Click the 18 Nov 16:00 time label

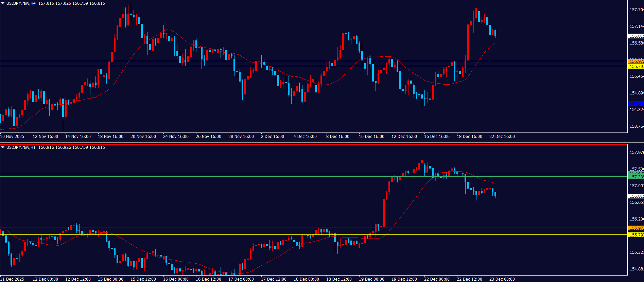[110, 137]
